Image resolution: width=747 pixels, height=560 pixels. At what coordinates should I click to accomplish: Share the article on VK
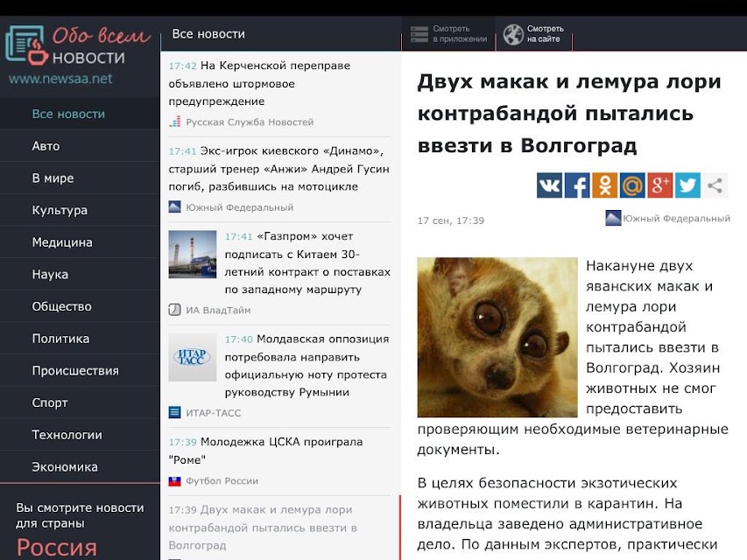(549, 185)
